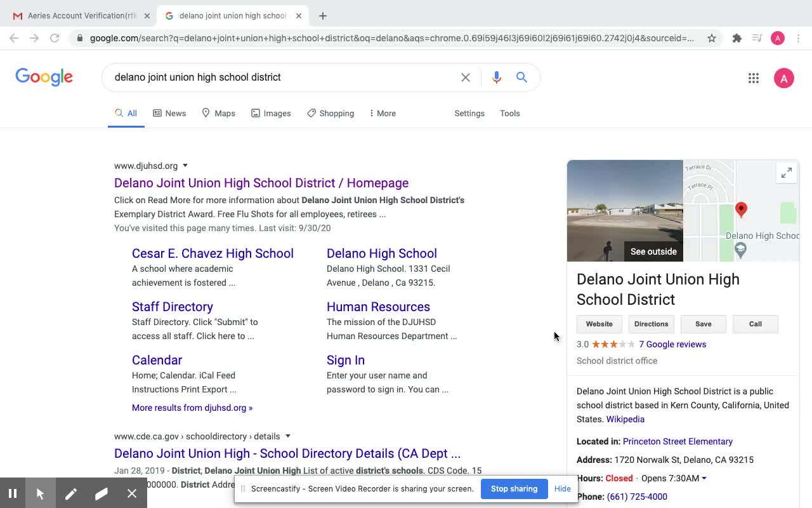Click the red map location pin
The width and height of the screenshot is (812, 508).
(741, 210)
